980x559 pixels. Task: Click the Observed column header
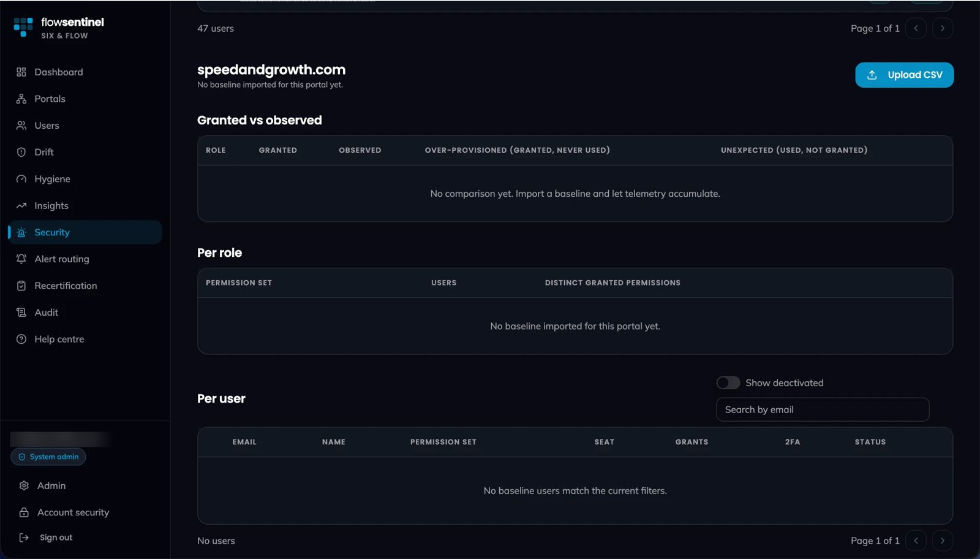[360, 150]
